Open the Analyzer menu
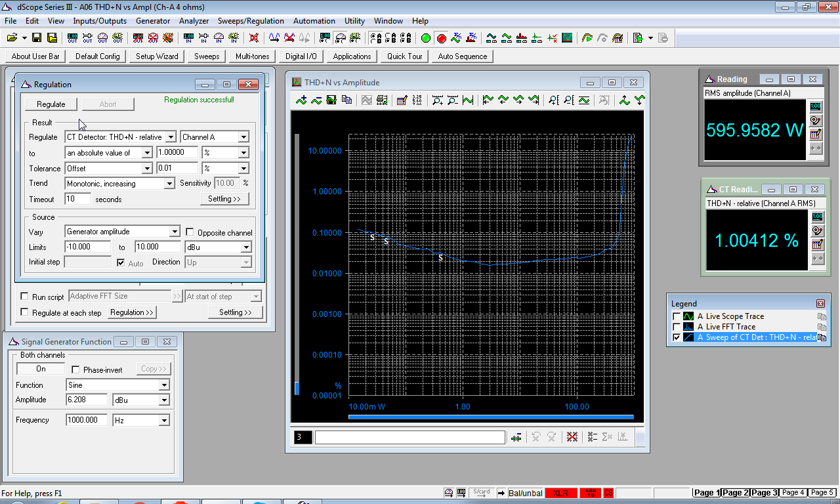Screen dimensions: 840x504 [194, 21]
